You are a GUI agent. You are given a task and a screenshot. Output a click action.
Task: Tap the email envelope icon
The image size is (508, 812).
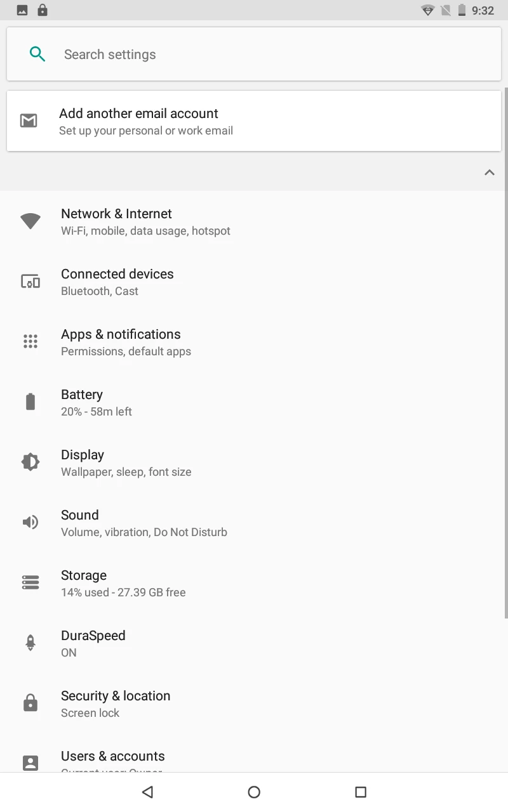click(29, 121)
